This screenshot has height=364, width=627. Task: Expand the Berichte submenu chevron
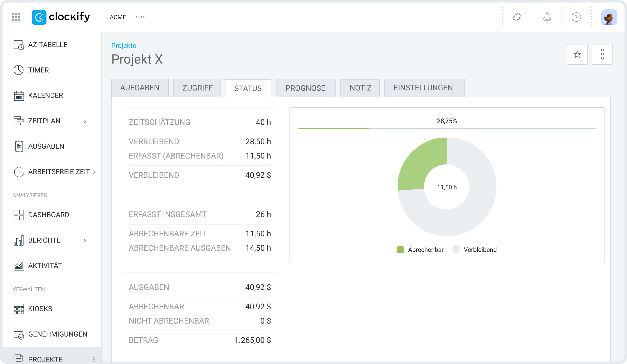(85, 240)
